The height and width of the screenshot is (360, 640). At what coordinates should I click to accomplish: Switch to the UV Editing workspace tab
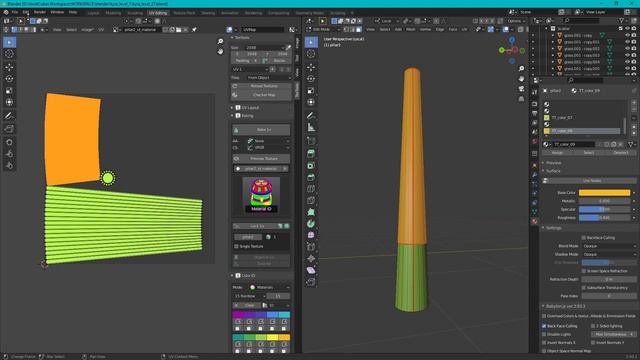click(158, 13)
